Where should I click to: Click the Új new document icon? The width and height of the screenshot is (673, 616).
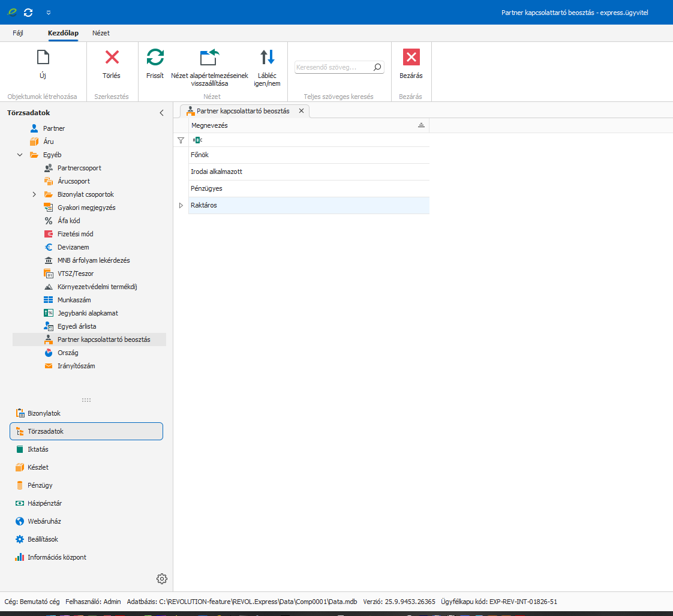coord(43,58)
